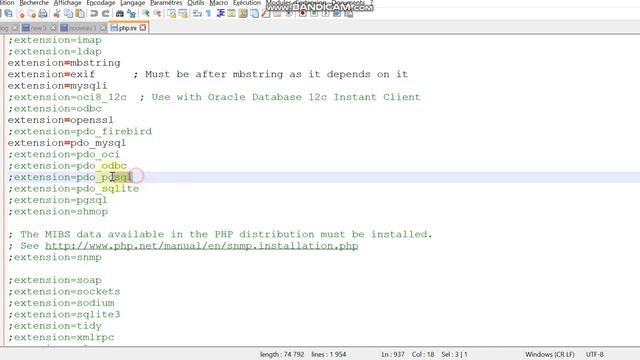Click the line ;extension=xmlrpc
Screen dimensions: 640x360
(61, 337)
